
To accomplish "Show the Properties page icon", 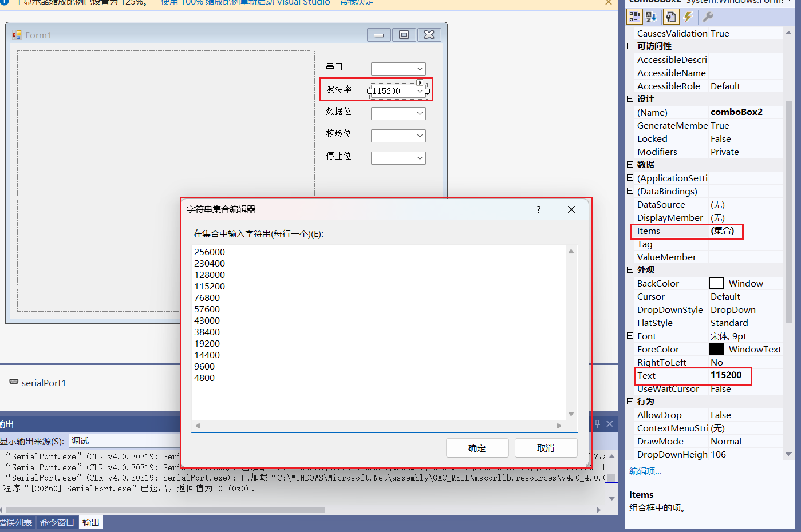I will pyautogui.click(x=670, y=17).
